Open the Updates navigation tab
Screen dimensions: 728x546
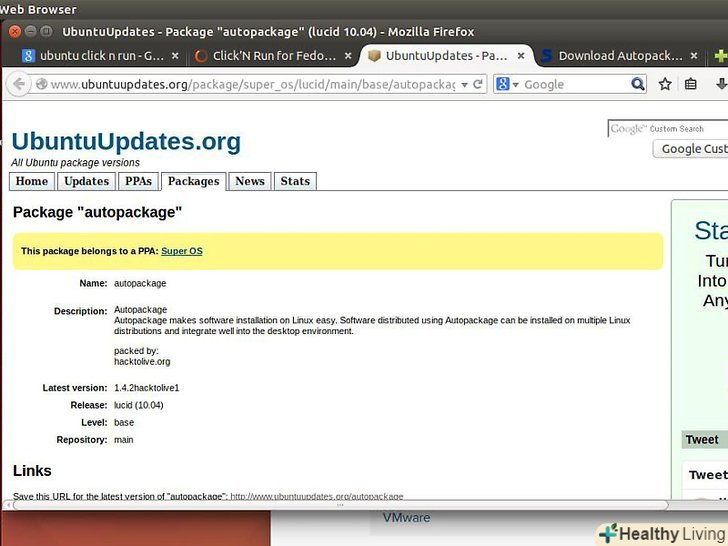coord(86,181)
